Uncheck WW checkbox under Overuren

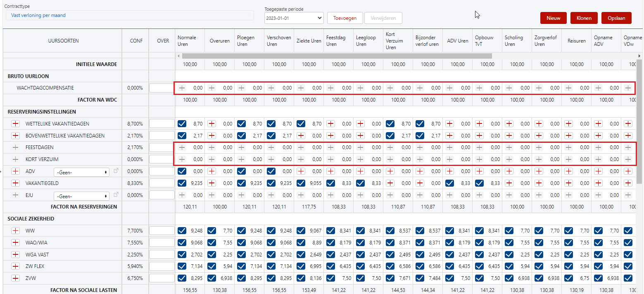pyautogui.click(x=211, y=230)
